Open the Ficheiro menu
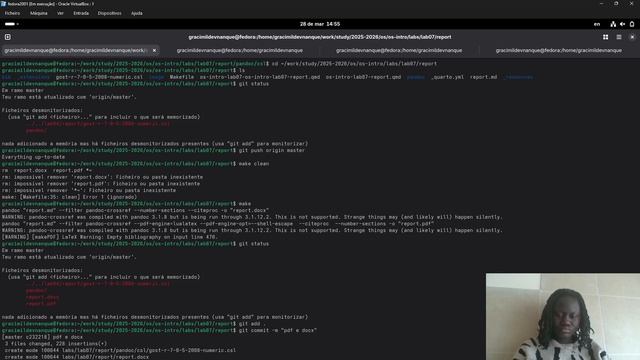640x360 pixels. (x=12, y=13)
